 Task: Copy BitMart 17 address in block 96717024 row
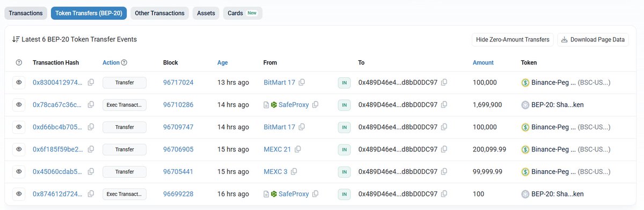[302, 82]
